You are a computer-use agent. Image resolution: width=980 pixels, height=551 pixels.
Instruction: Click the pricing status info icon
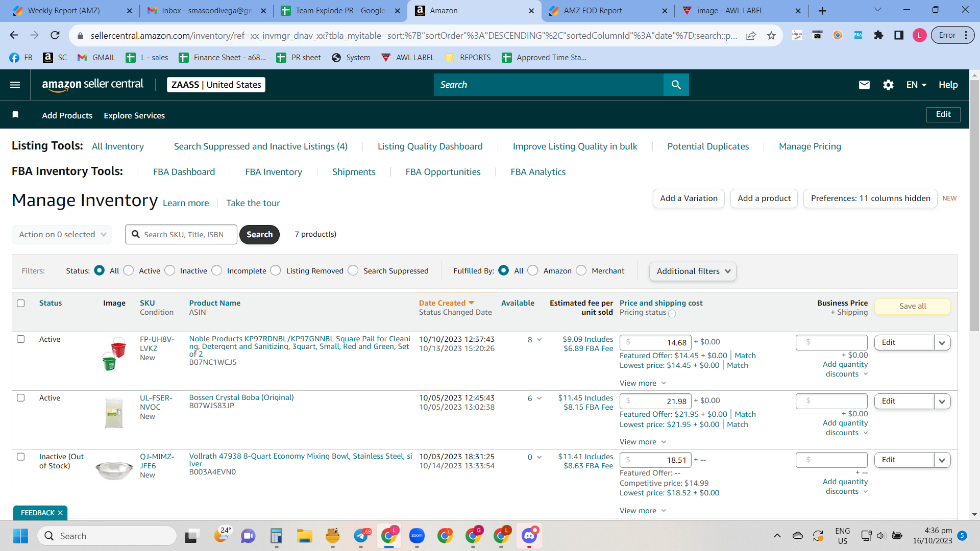tap(672, 313)
